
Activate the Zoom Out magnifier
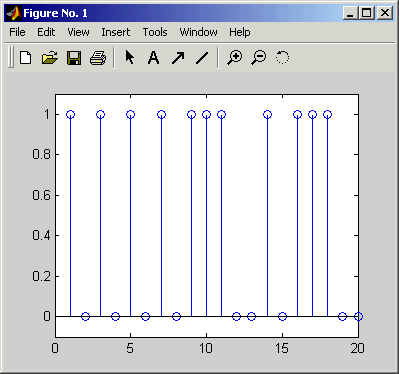click(259, 57)
